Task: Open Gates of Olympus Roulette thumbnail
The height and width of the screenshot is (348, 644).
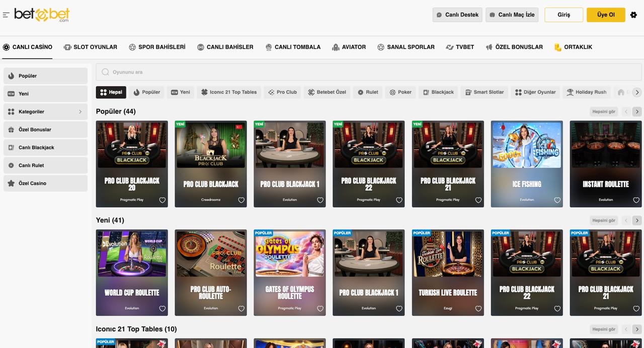Action: (x=290, y=254)
